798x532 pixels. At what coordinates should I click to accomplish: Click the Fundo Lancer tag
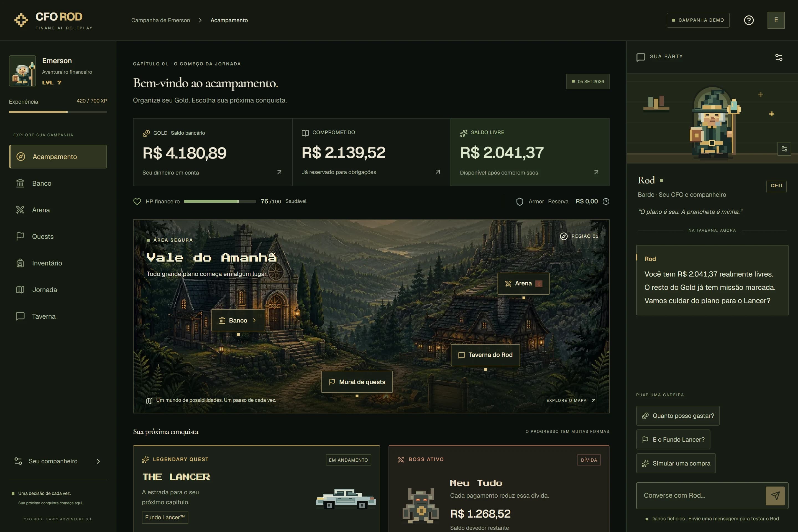coord(165,517)
